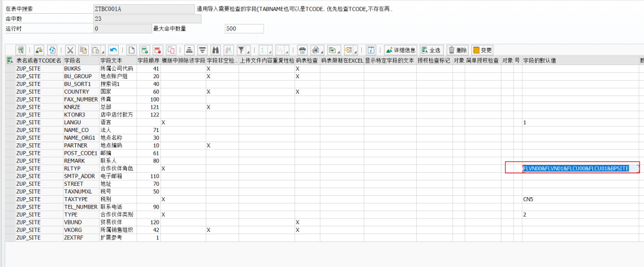644x267 pixels.
Task: Click the 变更 button
Action: click(x=482, y=50)
